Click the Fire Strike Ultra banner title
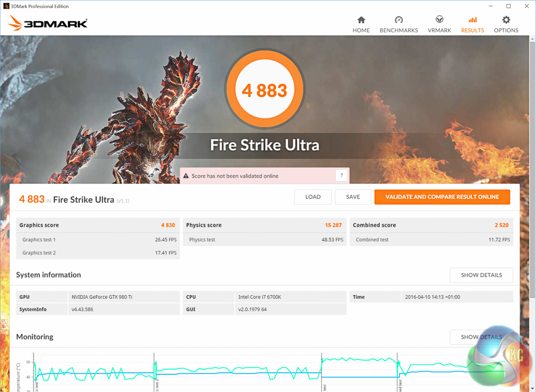Screen dimensions: 536x392 [x=264, y=145]
